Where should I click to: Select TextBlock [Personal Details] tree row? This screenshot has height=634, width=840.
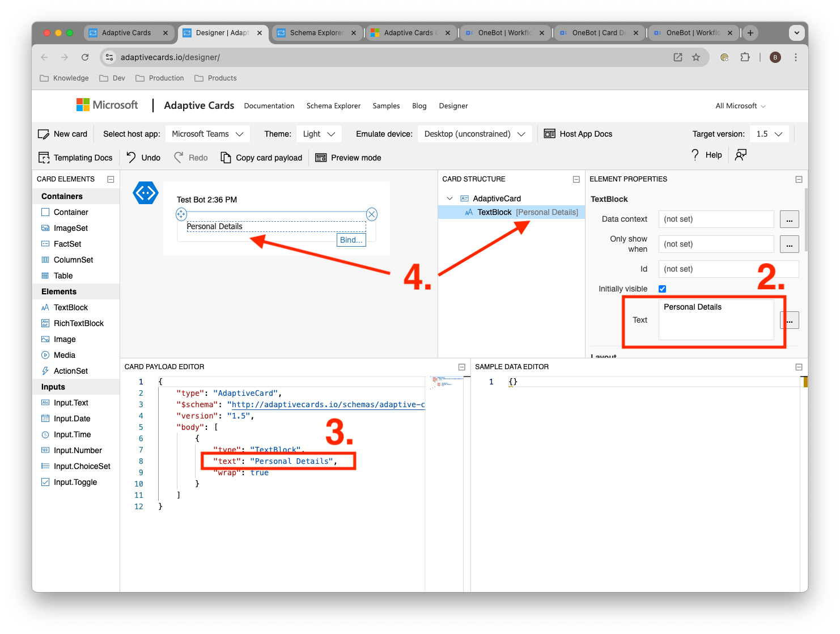tap(511, 212)
